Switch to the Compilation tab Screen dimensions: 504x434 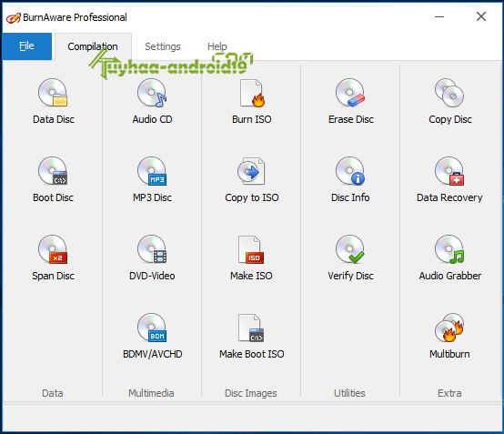tap(93, 46)
